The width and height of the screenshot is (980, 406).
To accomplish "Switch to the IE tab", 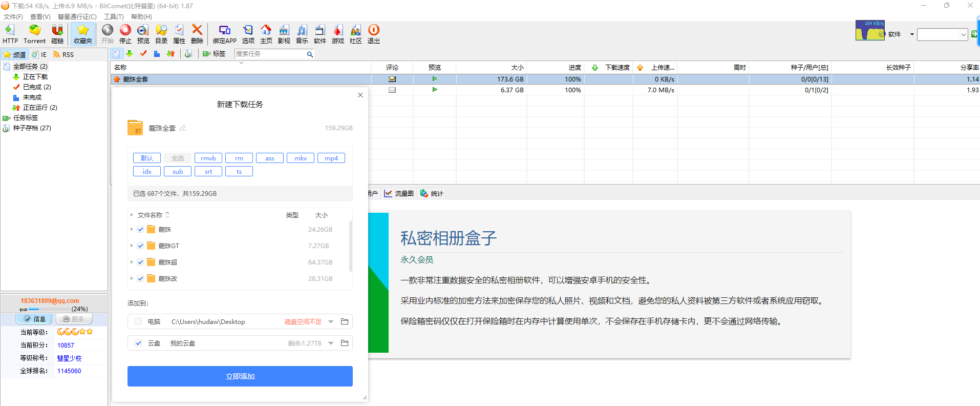I will 39,54.
